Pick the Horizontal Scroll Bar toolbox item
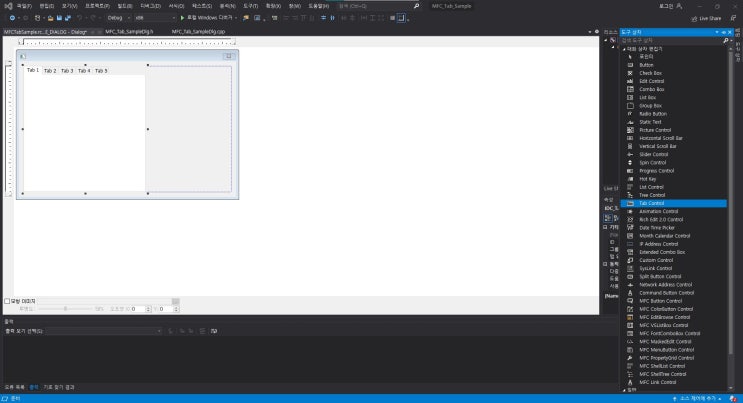This screenshot has width=743, height=403. pos(674,138)
